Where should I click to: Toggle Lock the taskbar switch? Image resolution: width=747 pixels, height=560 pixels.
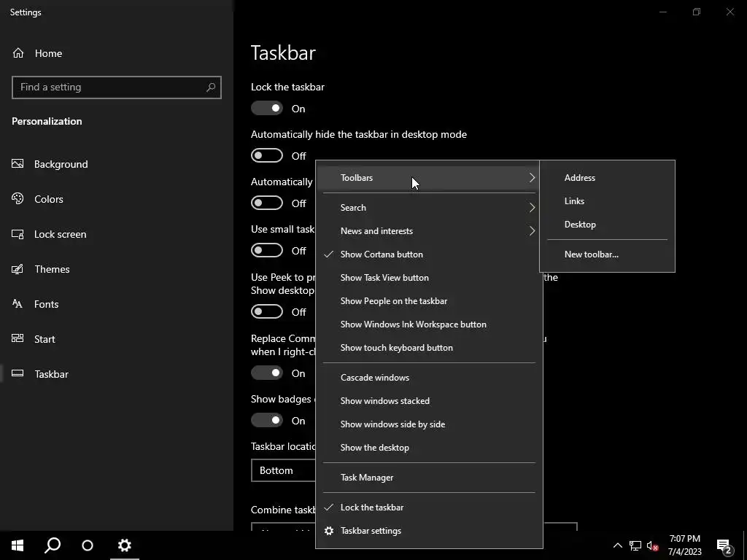coord(267,109)
